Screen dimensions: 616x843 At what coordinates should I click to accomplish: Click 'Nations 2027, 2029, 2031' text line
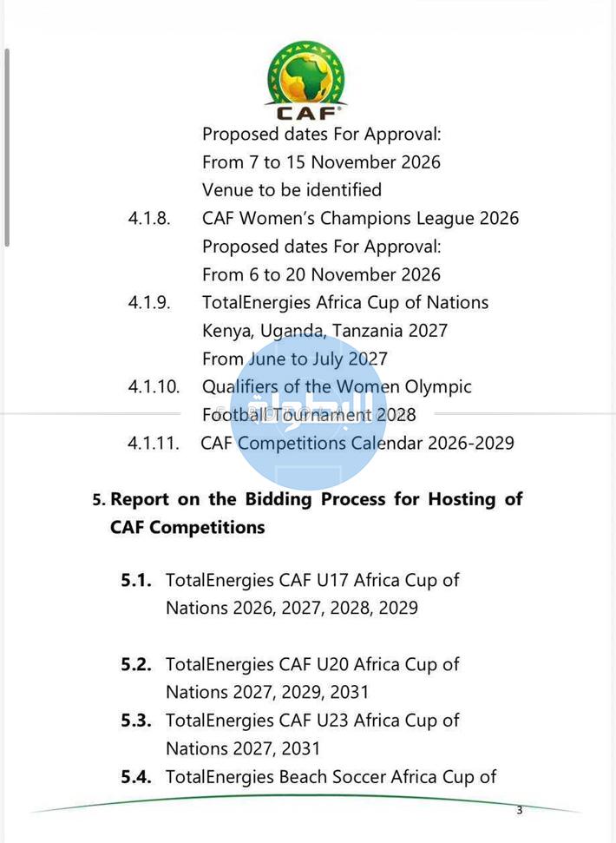click(x=267, y=692)
